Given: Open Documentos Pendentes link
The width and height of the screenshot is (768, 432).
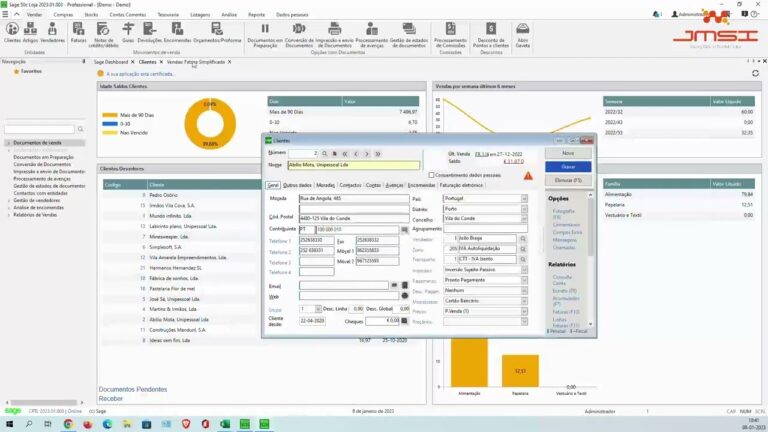Looking at the screenshot, I should click(133, 389).
